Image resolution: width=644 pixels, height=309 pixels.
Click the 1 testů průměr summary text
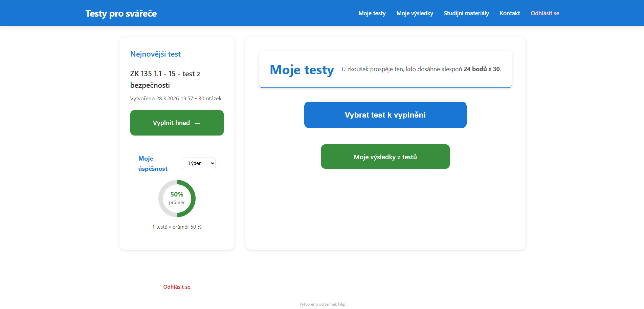point(177,227)
